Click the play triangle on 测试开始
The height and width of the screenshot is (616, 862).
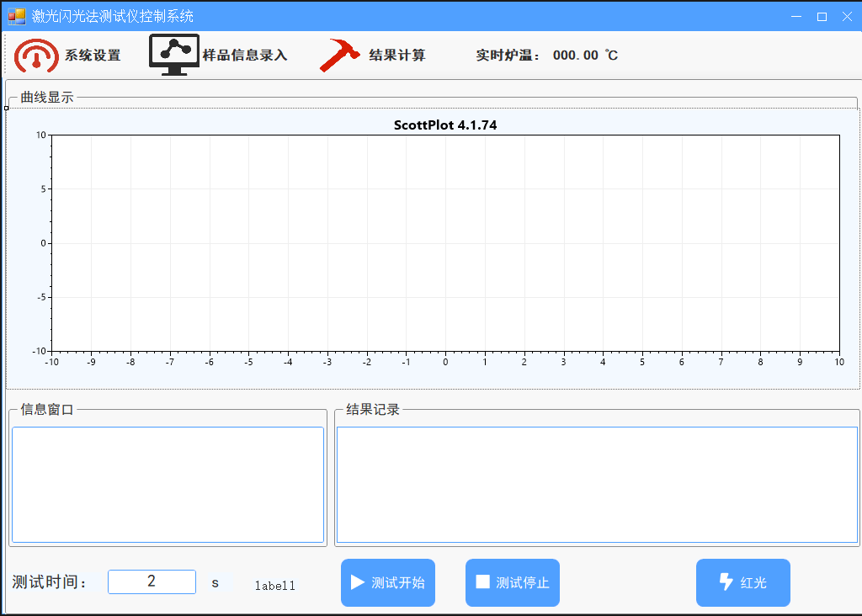tap(358, 582)
